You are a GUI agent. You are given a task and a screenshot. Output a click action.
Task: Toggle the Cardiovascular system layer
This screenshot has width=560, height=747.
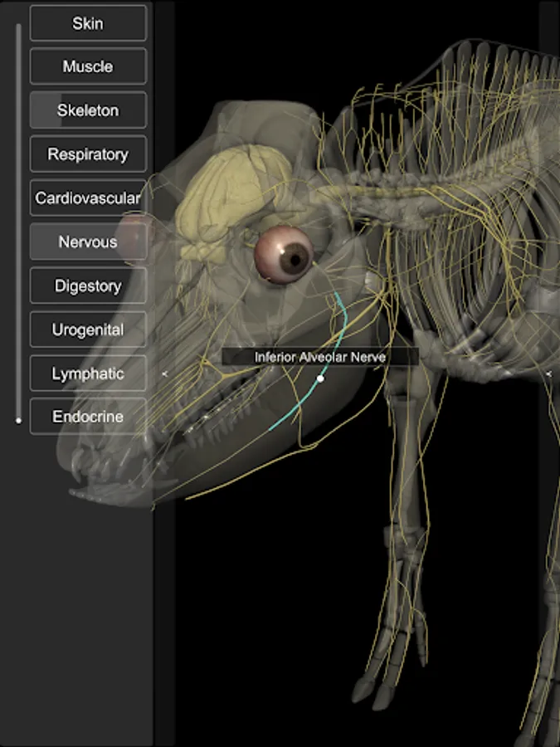(88, 198)
